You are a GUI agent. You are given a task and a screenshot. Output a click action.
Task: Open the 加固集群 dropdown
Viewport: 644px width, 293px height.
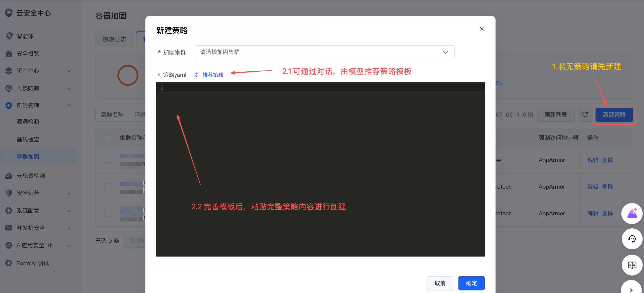coord(324,52)
